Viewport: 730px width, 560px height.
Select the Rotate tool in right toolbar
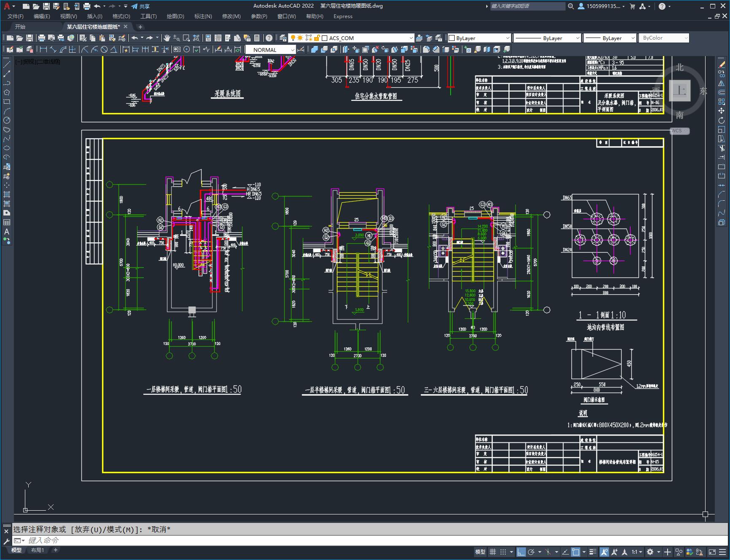722,120
